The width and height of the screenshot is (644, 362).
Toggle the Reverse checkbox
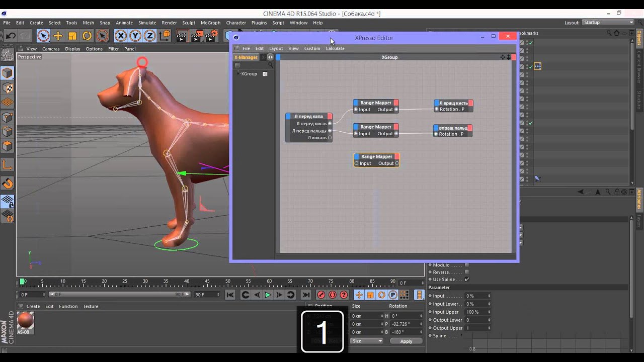467,272
